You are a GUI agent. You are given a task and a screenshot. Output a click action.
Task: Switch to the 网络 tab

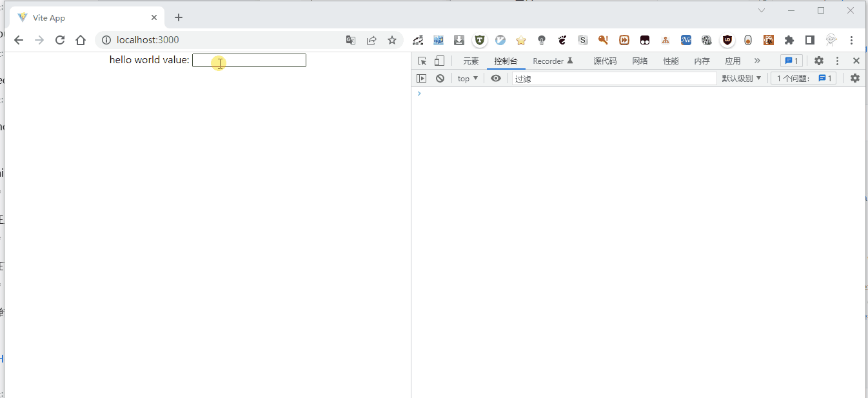640,61
